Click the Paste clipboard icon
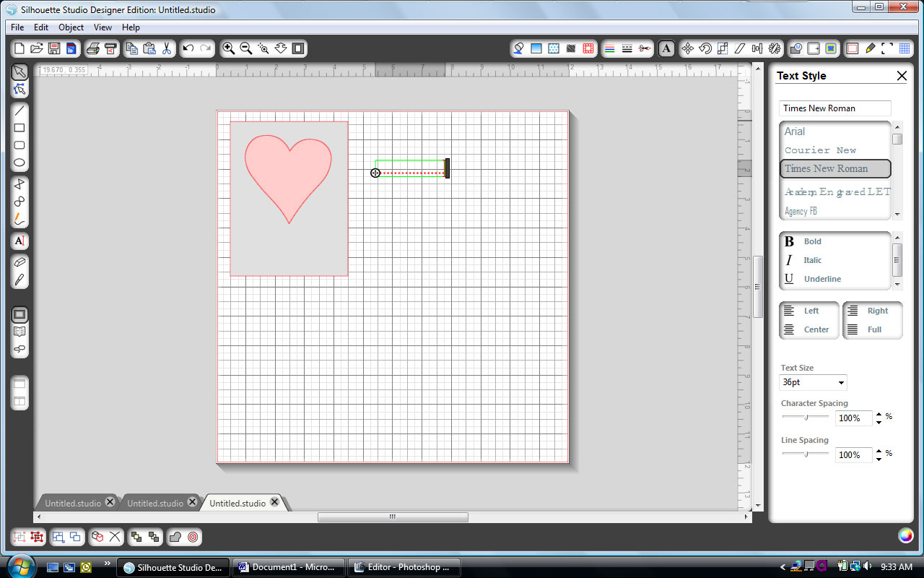The image size is (924, 578). 149,48
